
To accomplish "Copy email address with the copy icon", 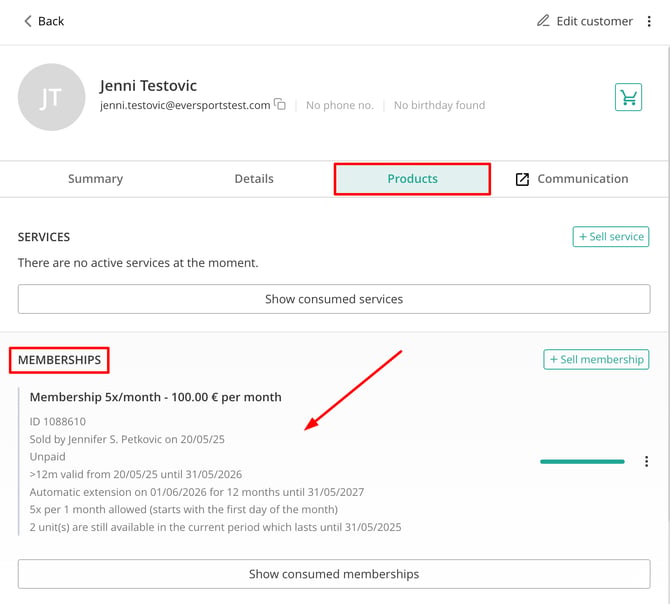I will pyautogui.click(x=280, y=104).
